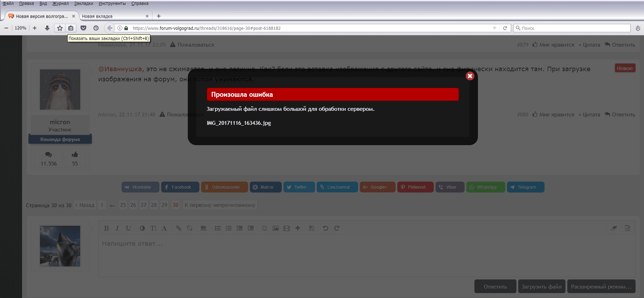
Task: Toggle underline formatting in reply editor
Action: point(129,228)
